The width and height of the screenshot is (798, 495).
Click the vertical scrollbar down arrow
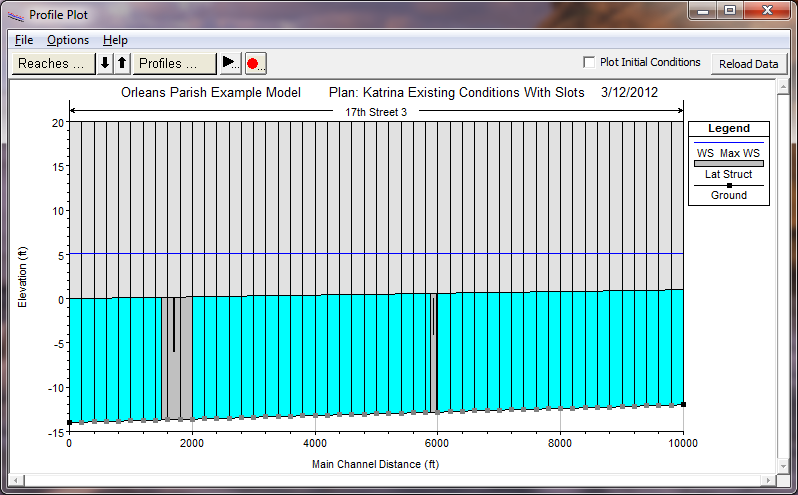783,466
